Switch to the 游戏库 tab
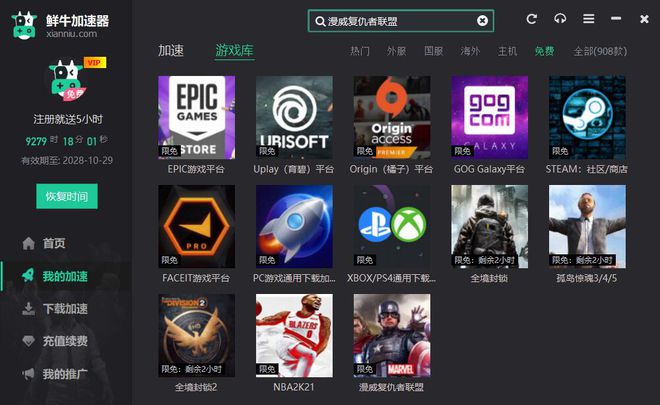660x405 pixels. (x=234, y=51)
